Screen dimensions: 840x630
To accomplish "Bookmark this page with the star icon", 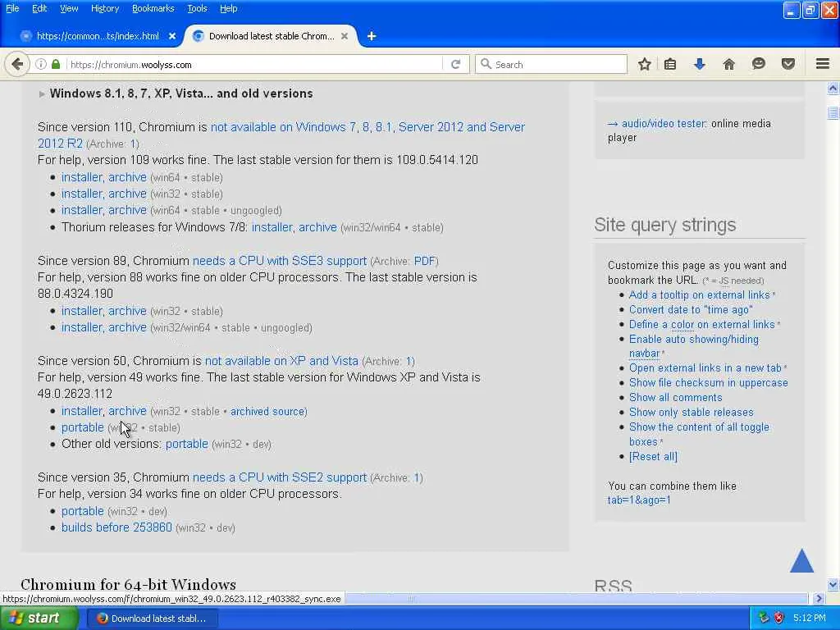I will pos(645,64).
